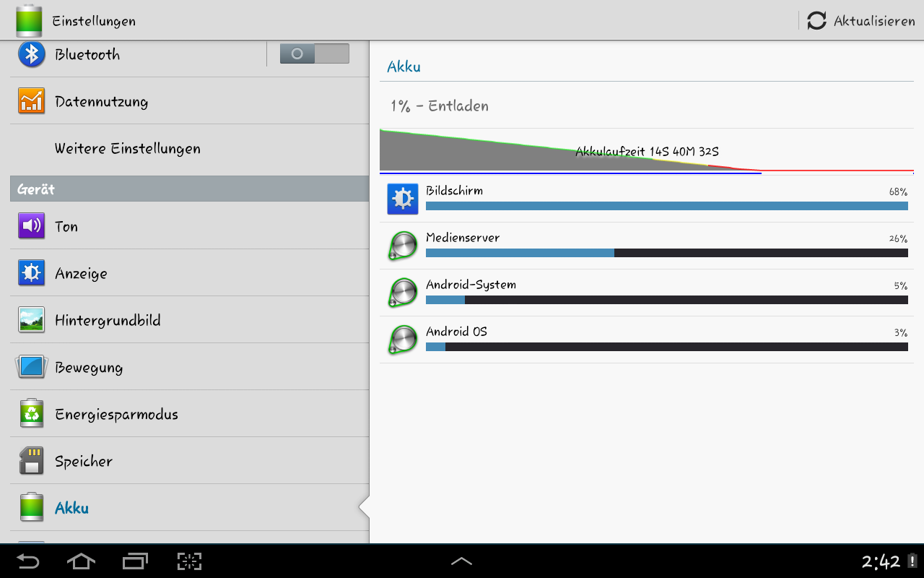This screenshot has width=924, height=578.
Task: Open Bildschirm battery usage details
Action: click(647, 199)
